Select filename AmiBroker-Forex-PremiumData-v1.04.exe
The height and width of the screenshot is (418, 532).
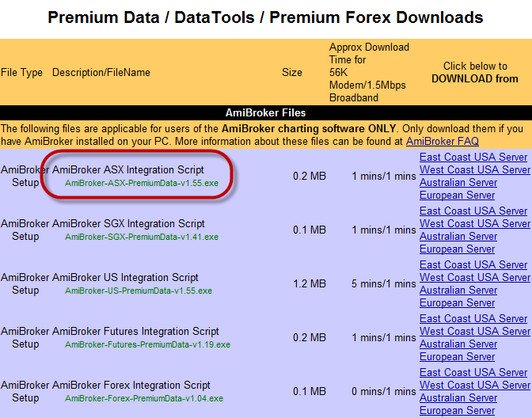coord(144,398)
